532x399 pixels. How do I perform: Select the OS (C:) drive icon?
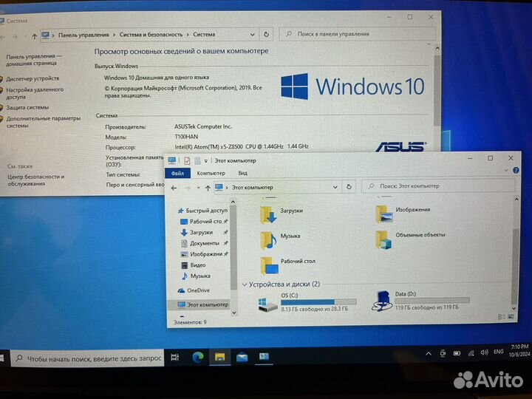[267, 304]
